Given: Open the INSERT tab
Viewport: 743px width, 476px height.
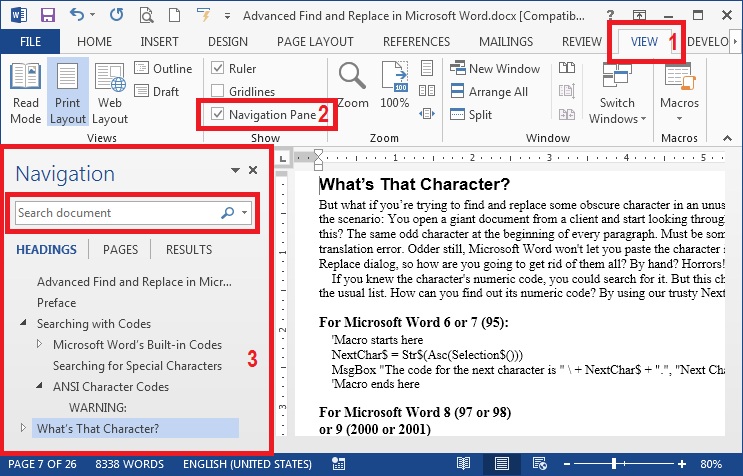Looking at the screenshot, I should (159, 42).
